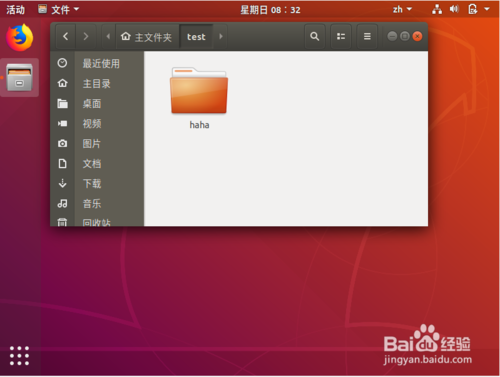500x377 pixels.
Task: Click the network icon in the top bar
Action: (437, 9)
